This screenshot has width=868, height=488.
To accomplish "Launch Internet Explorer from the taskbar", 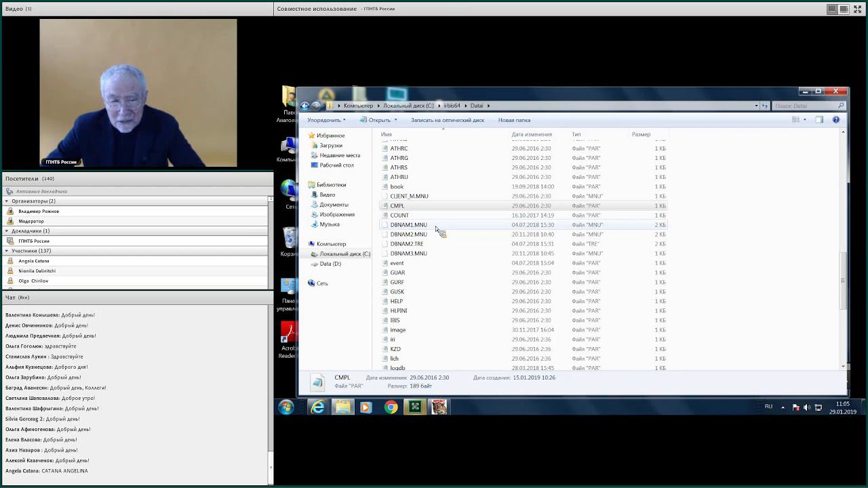I will point(317,407).
